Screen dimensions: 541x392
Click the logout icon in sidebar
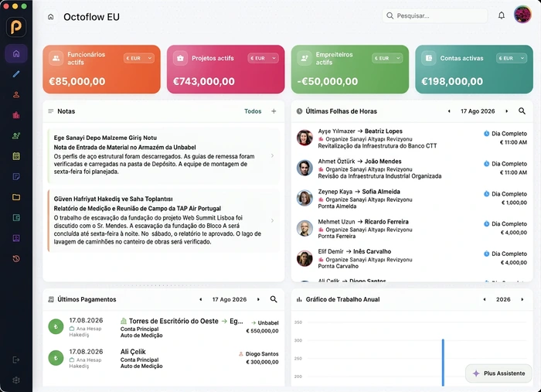[16, 360]
